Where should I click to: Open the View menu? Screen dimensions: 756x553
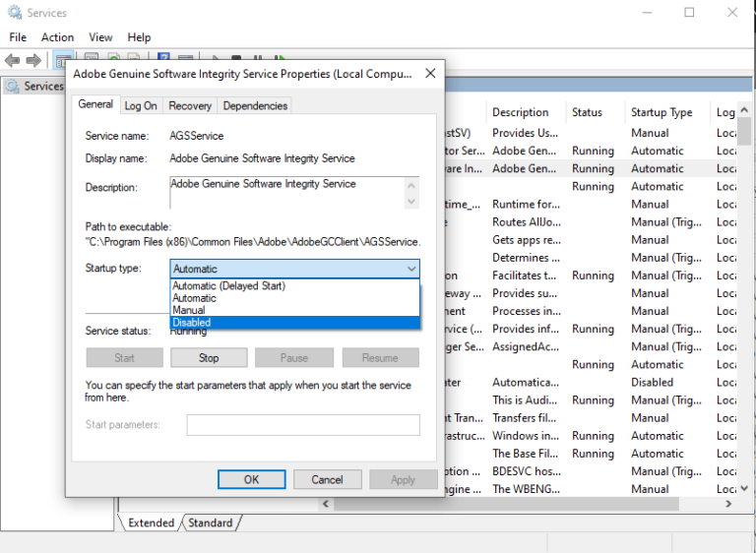tap(100, 37)
